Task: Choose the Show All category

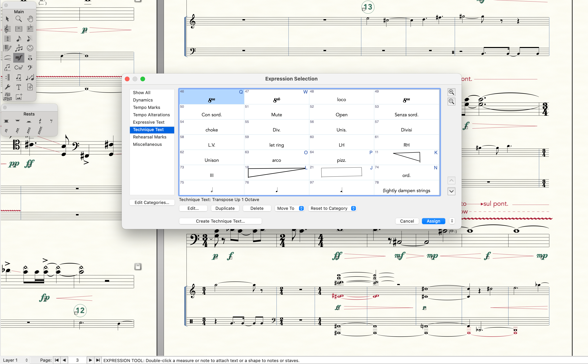Action: 152,93
